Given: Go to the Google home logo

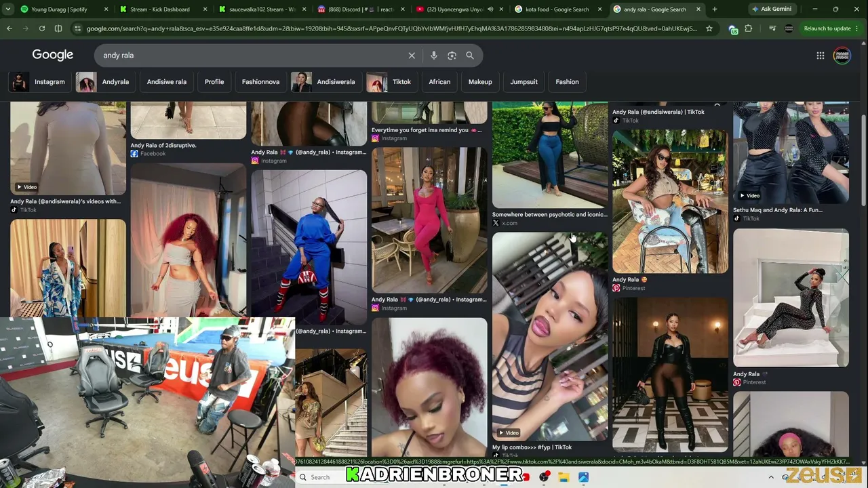Looking at the screenshot, I should (x=53, y=55).
